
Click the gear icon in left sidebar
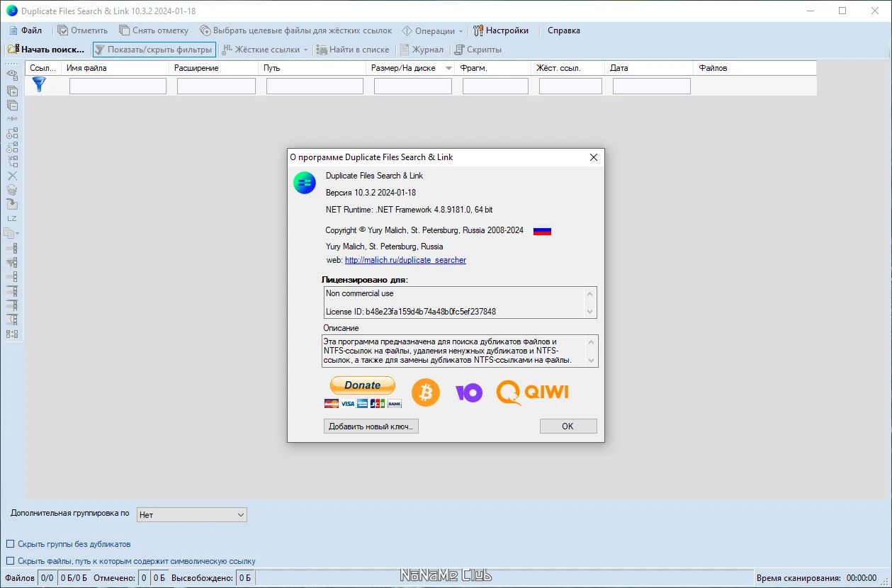tap(12, 190)
